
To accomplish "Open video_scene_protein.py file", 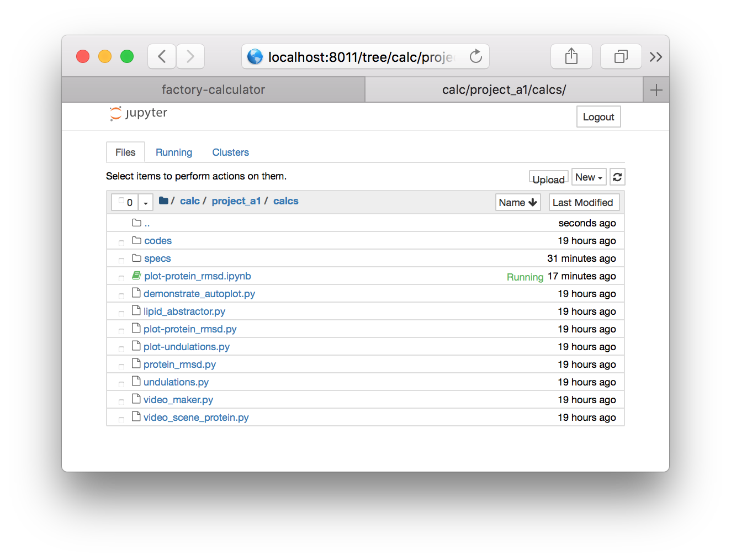I will (x=196, y=418).
